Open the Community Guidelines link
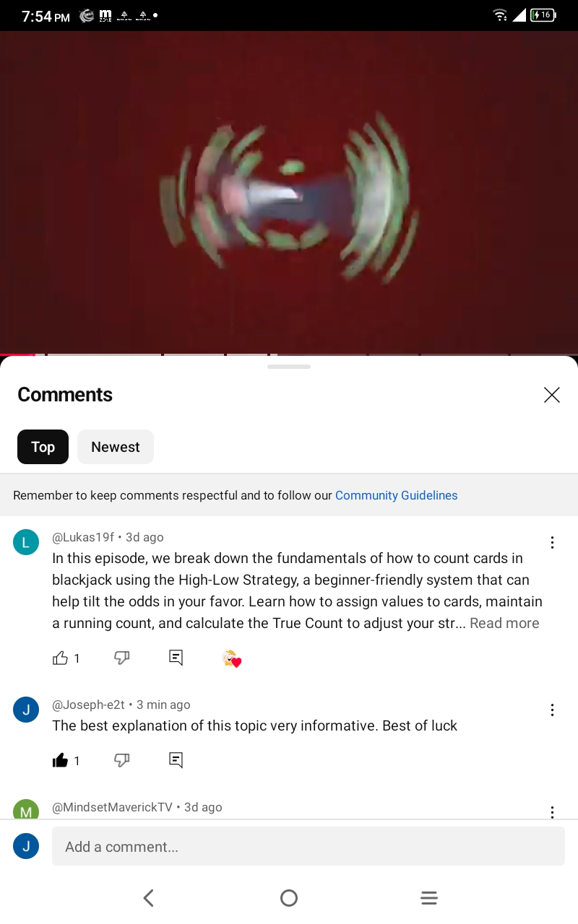This screenshot has width=578, height=924. (x=396, y=495)
